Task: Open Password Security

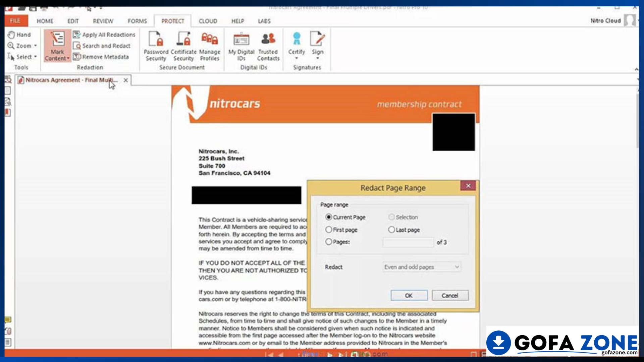Action: click(x=156, y=46)
